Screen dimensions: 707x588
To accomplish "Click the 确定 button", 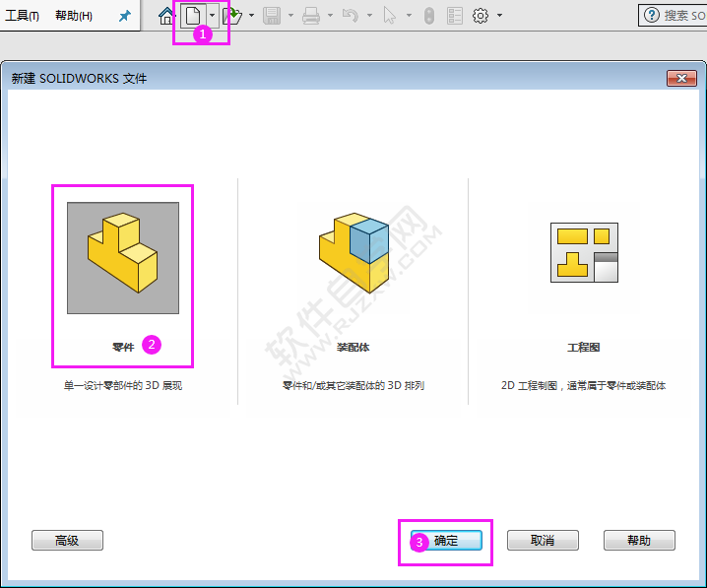I will tap(446, 540).
